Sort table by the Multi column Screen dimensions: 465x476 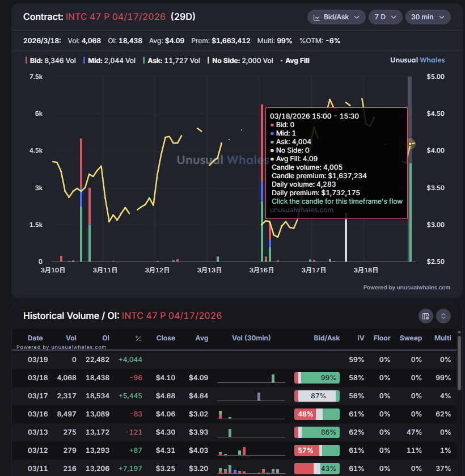click(x=442, y=338)
